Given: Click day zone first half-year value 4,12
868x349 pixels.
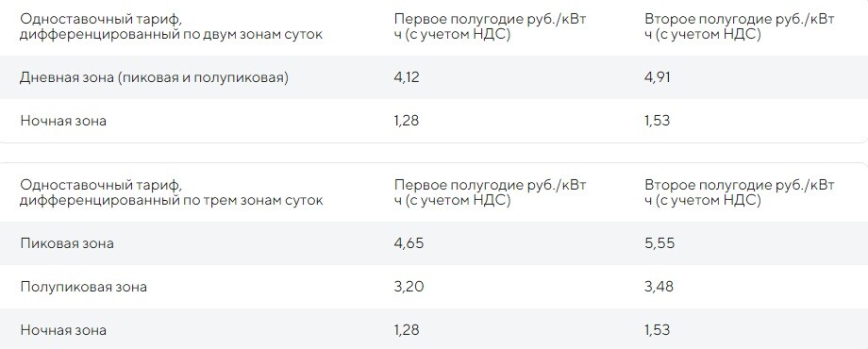Looking at the screenshot, I should (407, 77).
